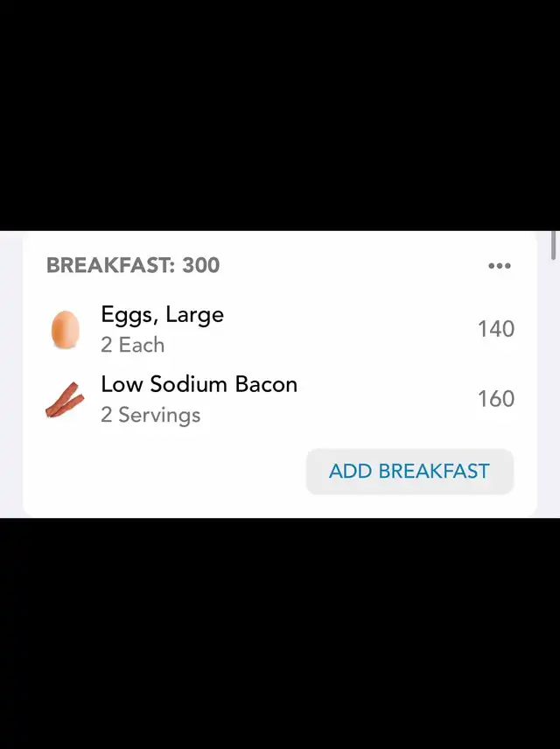
Task: Click the 160 calorie value for bacon
Action: 495,399
